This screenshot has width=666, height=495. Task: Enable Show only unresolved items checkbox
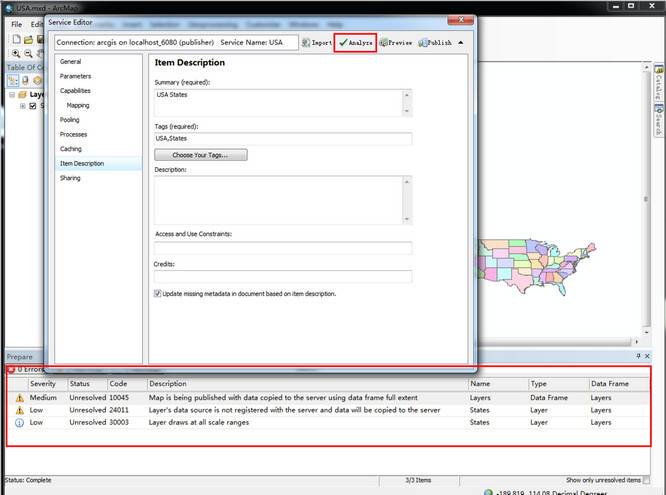pos(646,480)
